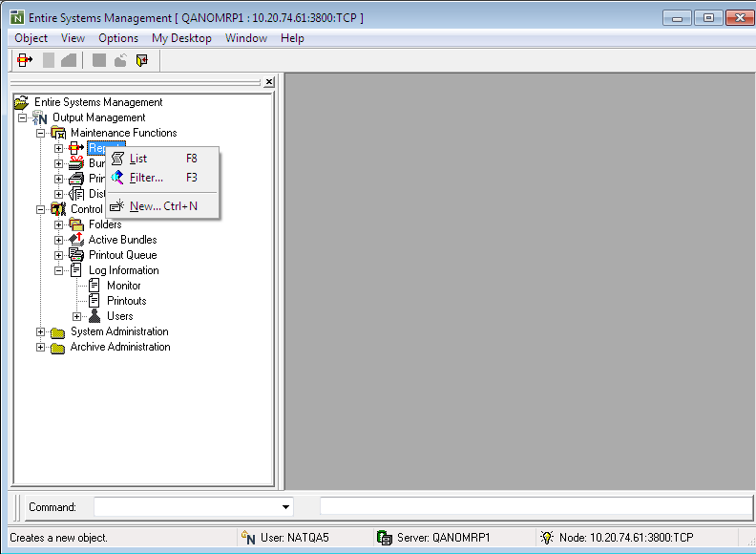Expand the Bundles node
This screenshot has height=554, width=756.
[x=58, y=164]
